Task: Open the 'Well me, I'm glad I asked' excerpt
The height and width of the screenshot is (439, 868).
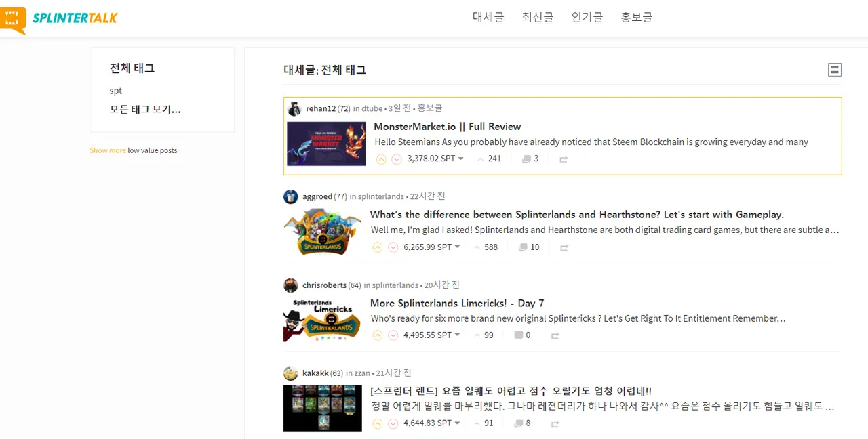Action: tap(605, 230)
